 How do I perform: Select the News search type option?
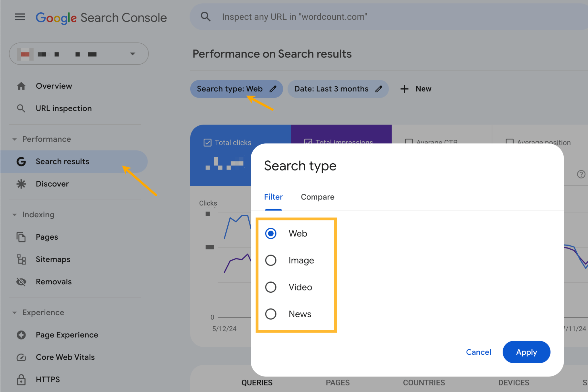(x=271, y=314)
